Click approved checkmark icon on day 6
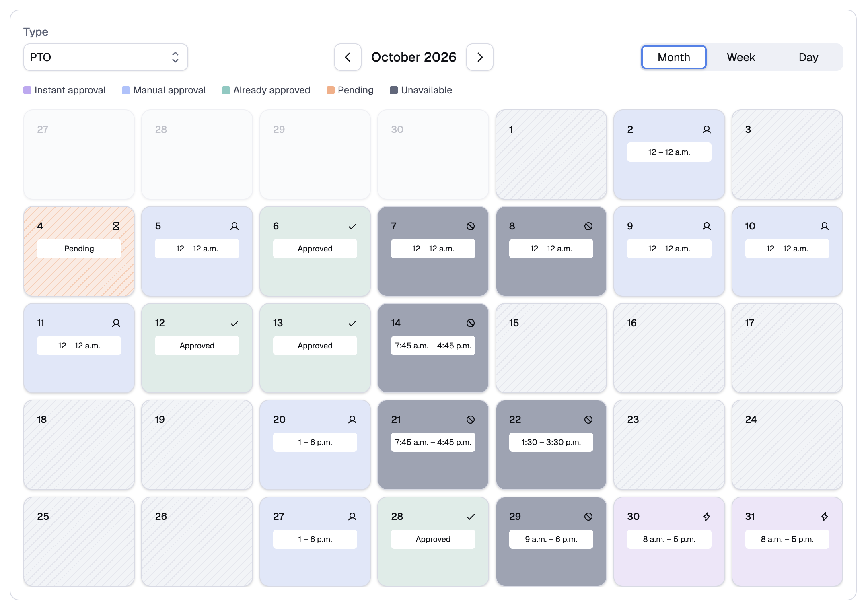The image size is (868, 610). click(352, 226)
